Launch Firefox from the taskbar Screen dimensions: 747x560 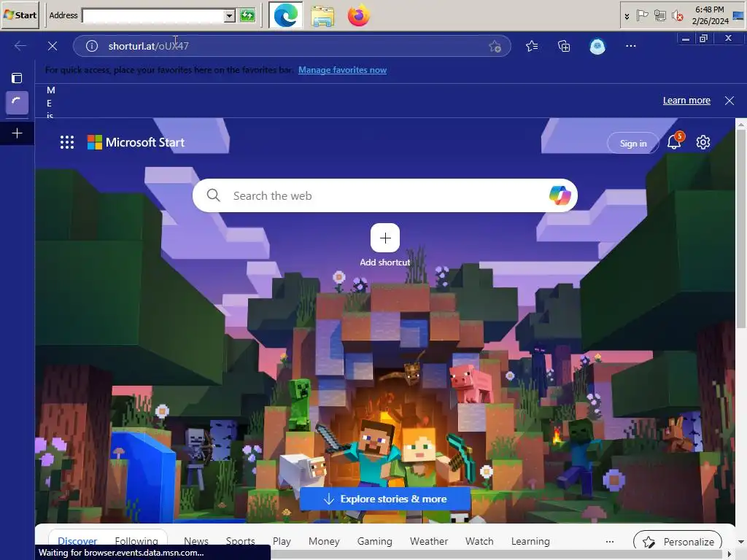(x=359, y=15)
